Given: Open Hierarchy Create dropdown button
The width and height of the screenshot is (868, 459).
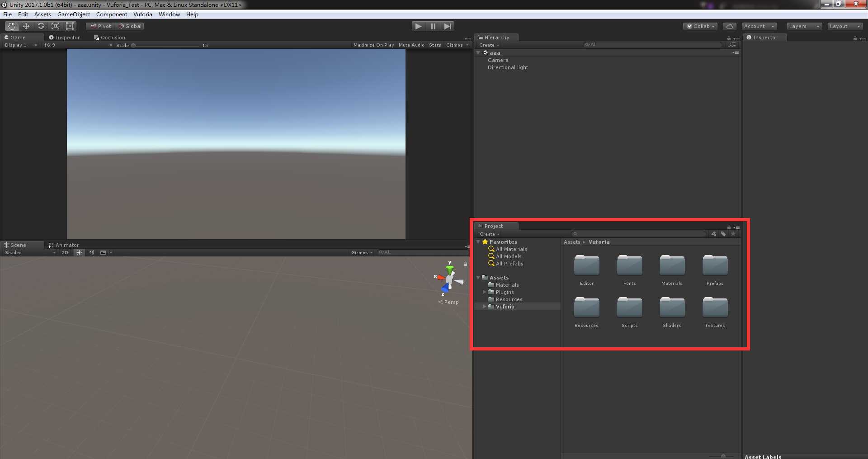Looking at the screenshot, I should pos(489,45).
